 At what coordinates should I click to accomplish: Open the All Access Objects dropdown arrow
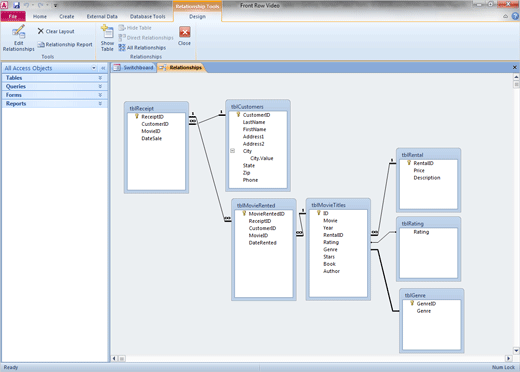pyautogui.click(x=94, y=68)
